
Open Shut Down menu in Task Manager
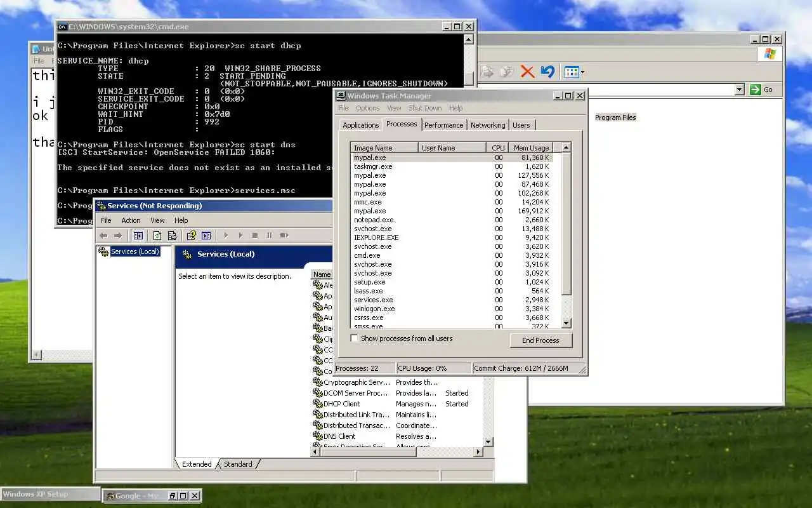click(x=425, y=108)
